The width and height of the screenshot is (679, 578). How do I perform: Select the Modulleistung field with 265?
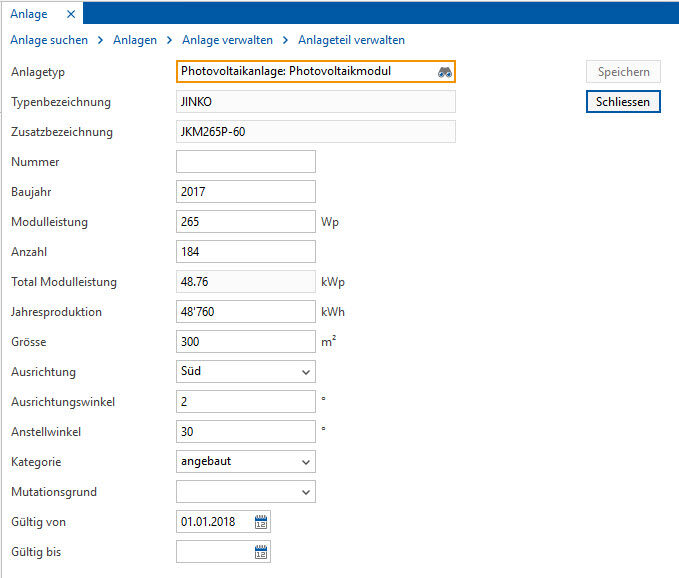[246, 222]
